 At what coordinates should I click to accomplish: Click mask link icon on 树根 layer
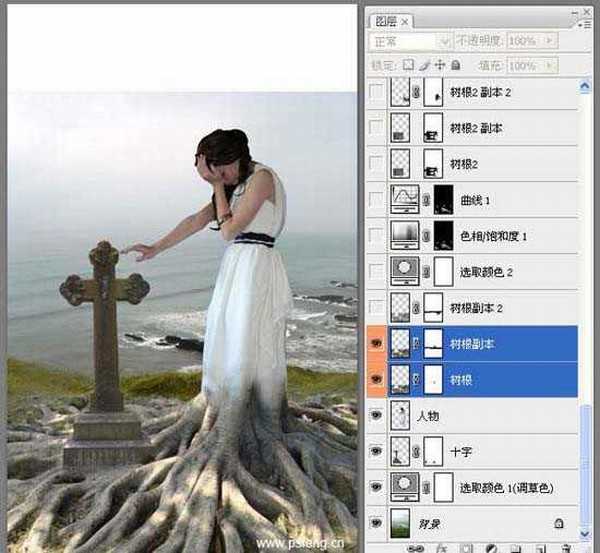tap(416, 379)
